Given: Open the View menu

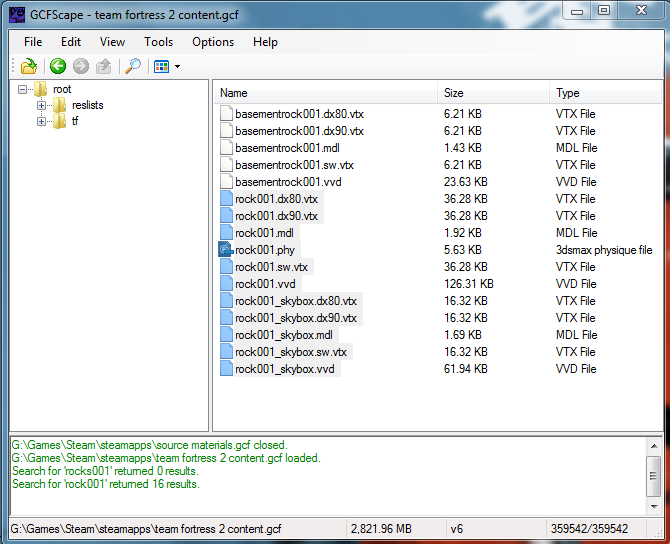Looking at the screenshot, I should [x=112, y=42].
